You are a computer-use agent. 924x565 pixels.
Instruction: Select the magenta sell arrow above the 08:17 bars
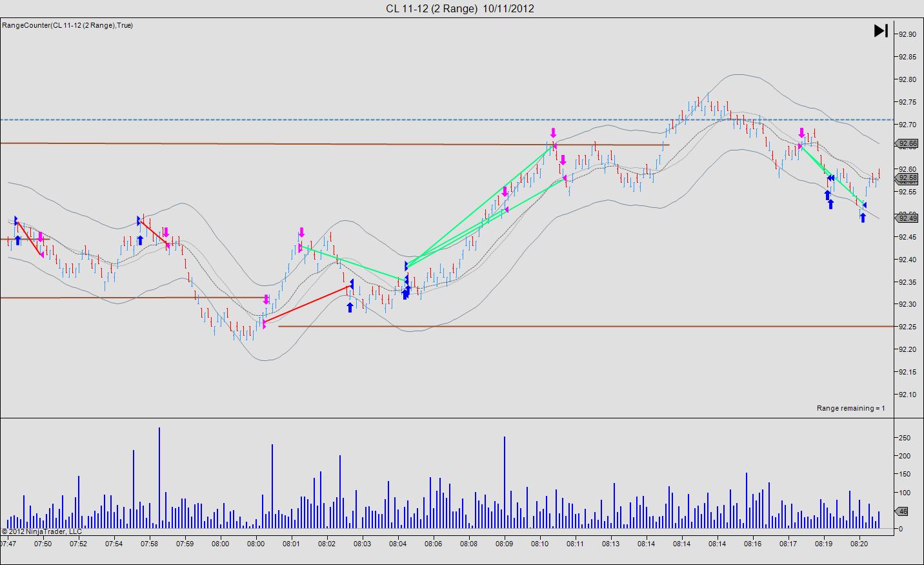coord(801,132)
